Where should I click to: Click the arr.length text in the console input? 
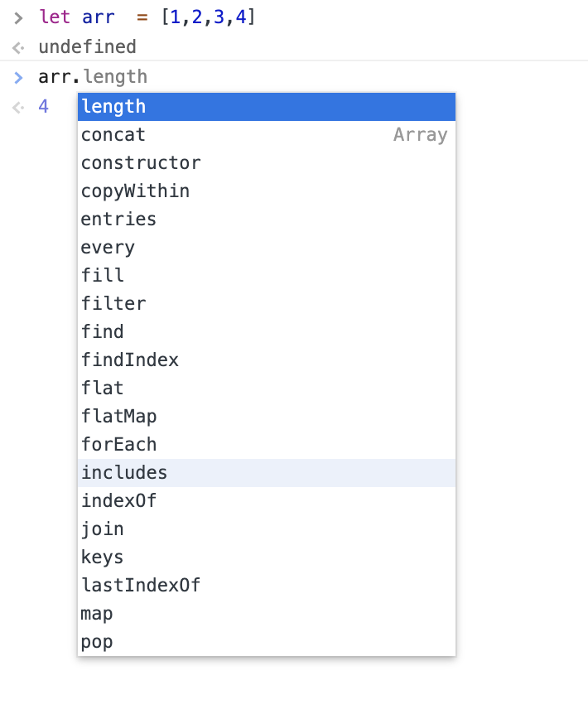(x=94, y=76)
